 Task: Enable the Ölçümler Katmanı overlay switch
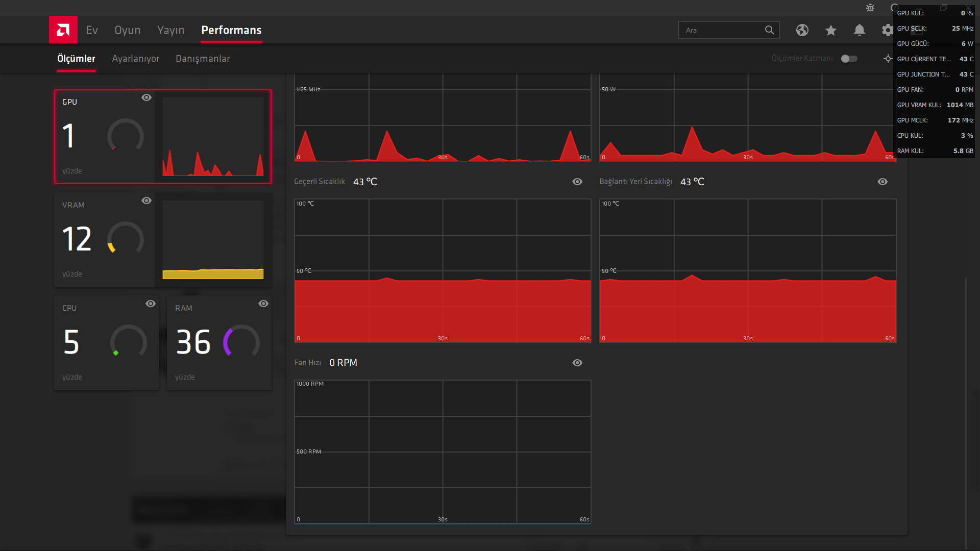[849, 59]
